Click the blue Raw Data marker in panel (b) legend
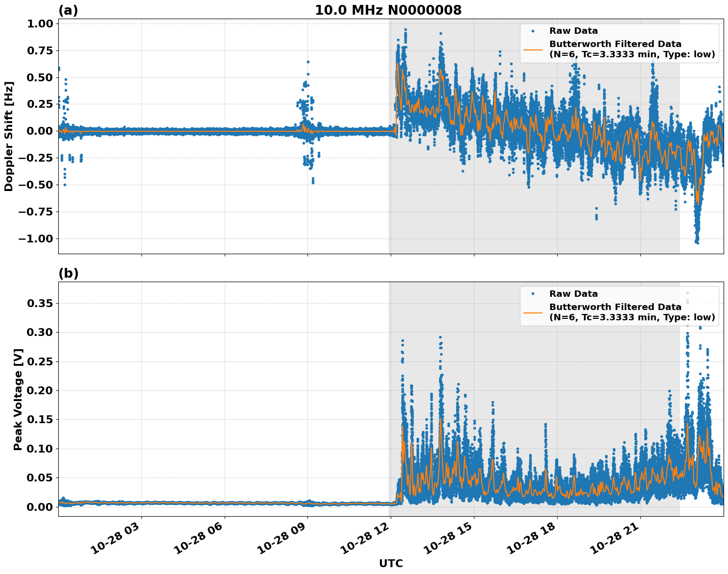Image resolution: width=728 pixels, height=574 pixels. 533,294
